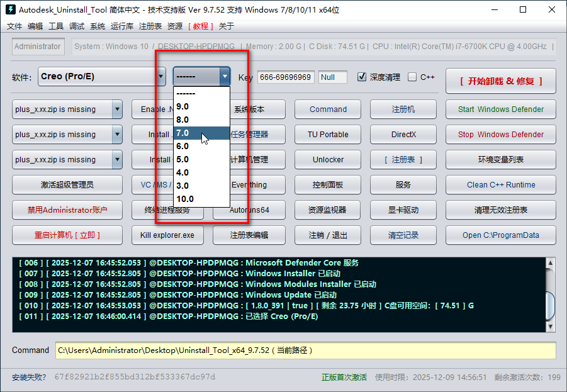This screenshot has width=567, height=392.
Task: Open the red 教程 menu
Action: pos(200,26)
